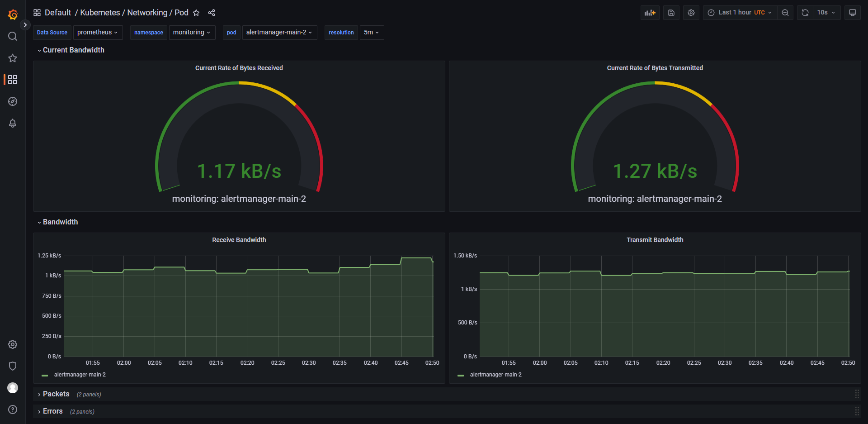Share the dashboard via share icon
The image size is (868, 424).
pyautogui.click(x=212, y=13)
